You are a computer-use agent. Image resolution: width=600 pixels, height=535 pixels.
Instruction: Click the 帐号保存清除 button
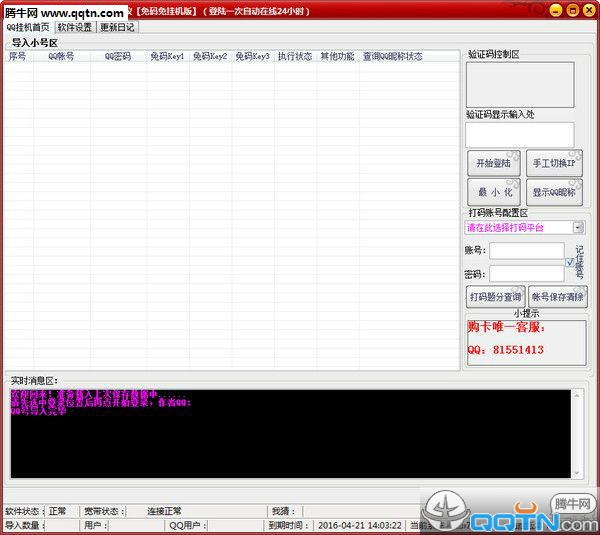(558, 297)
